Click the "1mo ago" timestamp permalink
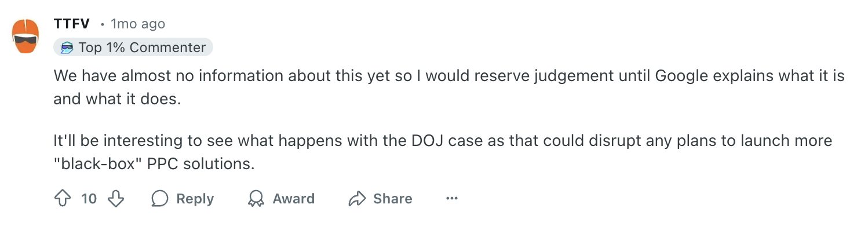Viewport: 868px width, 226px height. (138, 24)
